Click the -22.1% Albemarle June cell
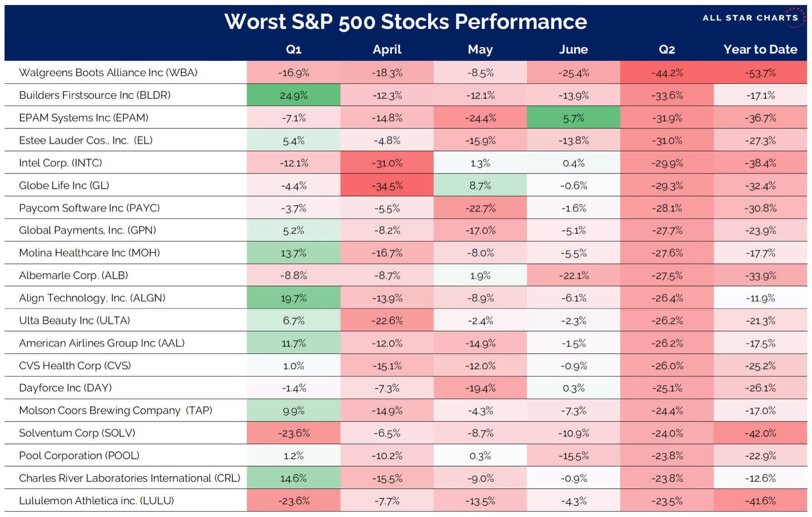This screenshot has width=812, height=517. [x=573, y=275]
